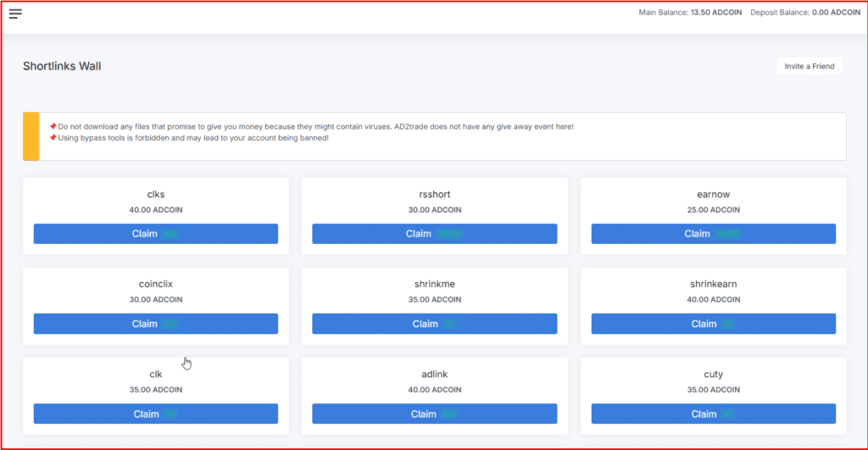Click the Main Balance amount in the header

717,13
